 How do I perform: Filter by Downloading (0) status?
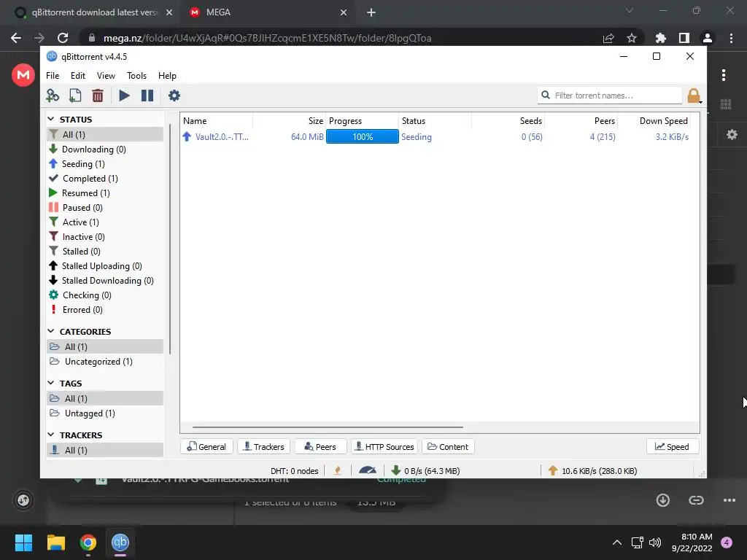[x=105, y=149]
